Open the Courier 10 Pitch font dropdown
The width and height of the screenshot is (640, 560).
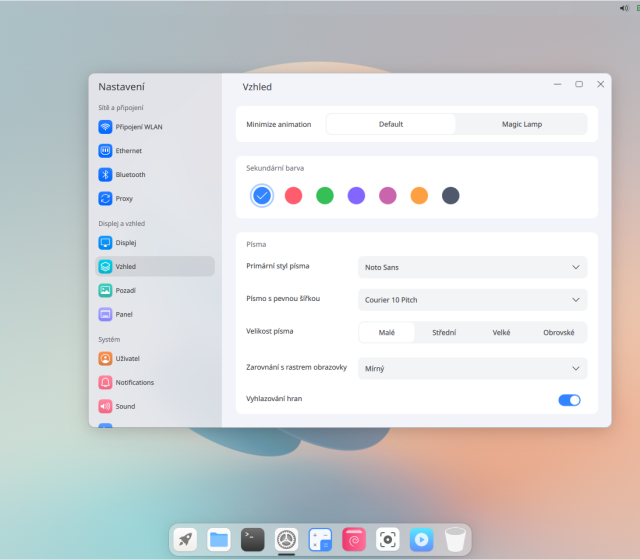point(472,300)
